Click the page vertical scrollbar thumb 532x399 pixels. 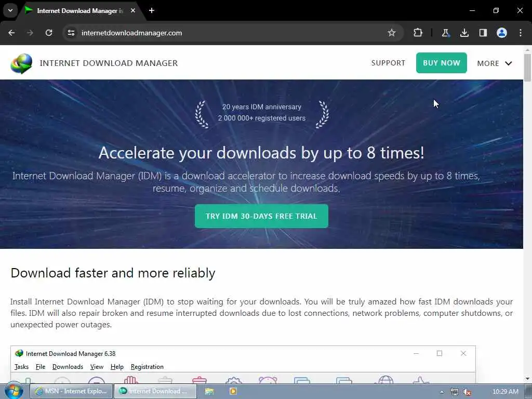527,68
